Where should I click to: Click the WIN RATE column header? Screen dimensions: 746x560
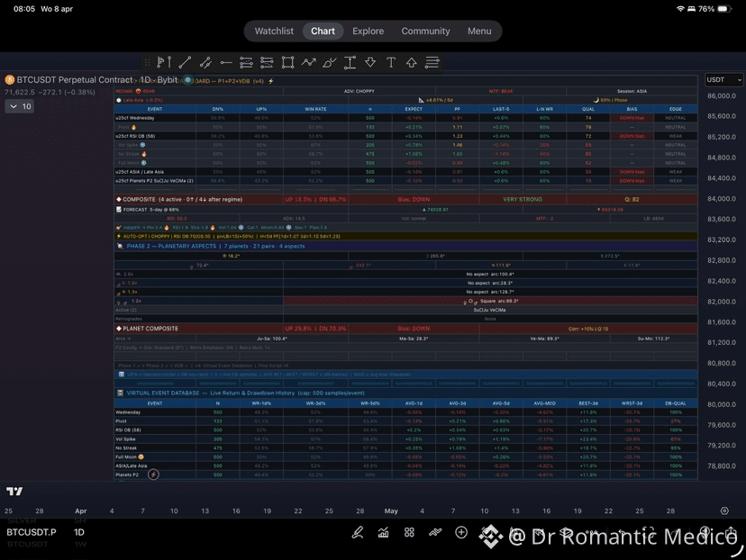click(315, 109)
